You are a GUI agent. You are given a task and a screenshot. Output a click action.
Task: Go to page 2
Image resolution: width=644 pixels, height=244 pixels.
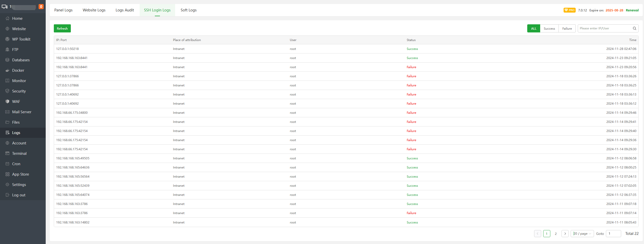[556, 234]
